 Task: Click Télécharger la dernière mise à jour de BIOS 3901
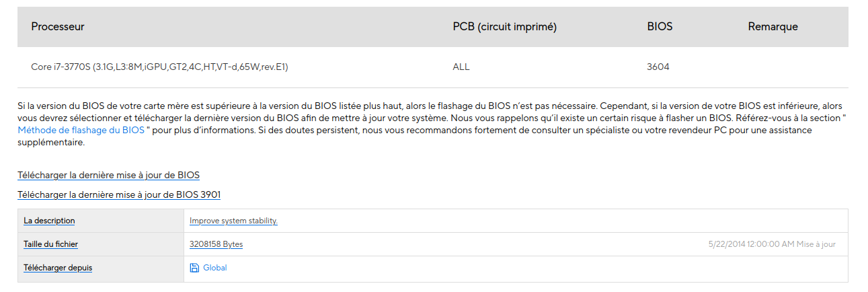point(119,195)
